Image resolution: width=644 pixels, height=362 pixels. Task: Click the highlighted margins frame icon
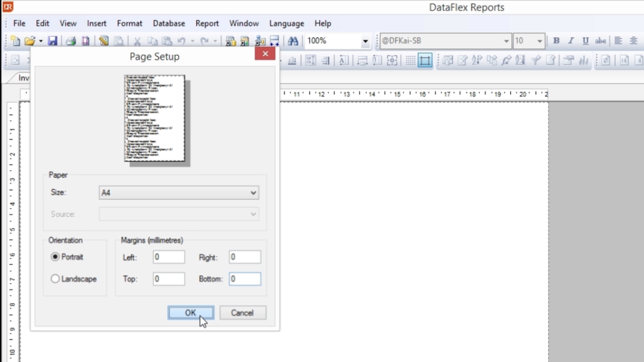425,61
